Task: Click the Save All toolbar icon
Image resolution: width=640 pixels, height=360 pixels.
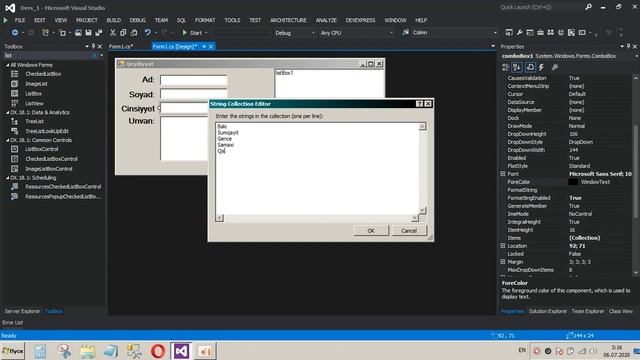Action: (99, 33)
